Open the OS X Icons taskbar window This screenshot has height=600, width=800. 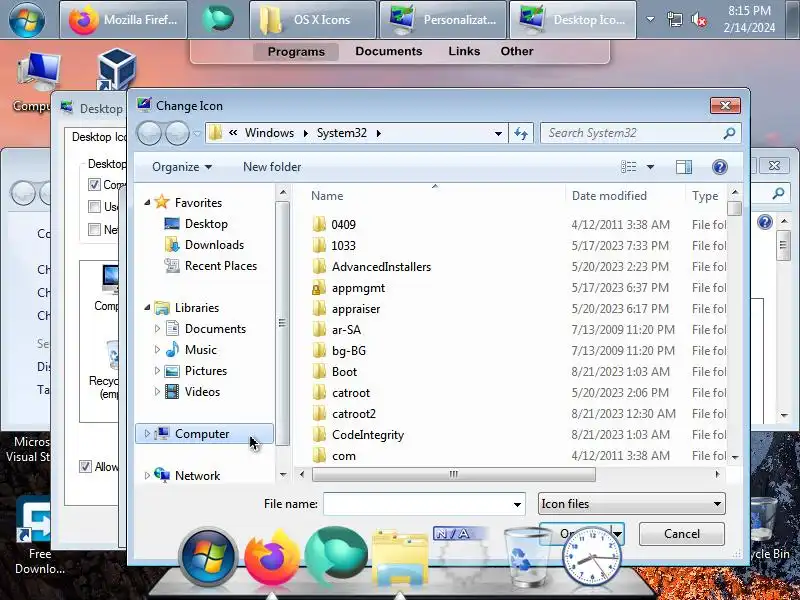(313, 20)
